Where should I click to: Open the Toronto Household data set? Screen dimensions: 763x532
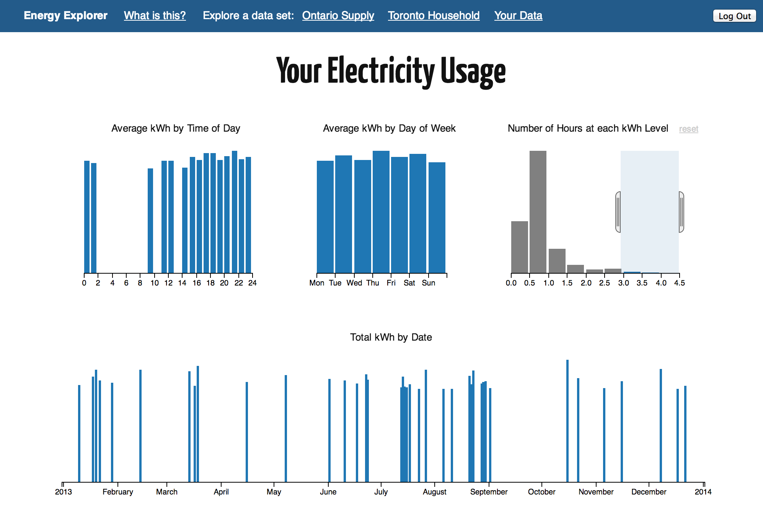tap(434, 16)
